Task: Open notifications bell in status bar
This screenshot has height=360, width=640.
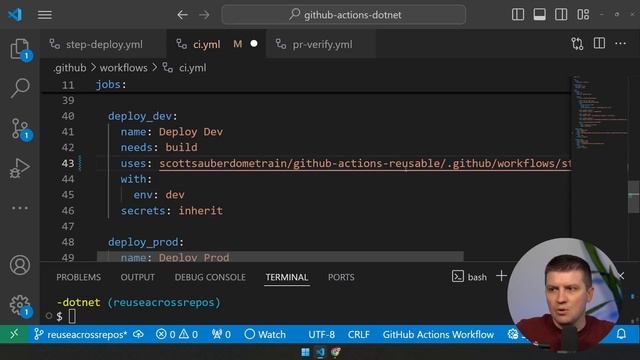Action: click(x=621, y=334)
